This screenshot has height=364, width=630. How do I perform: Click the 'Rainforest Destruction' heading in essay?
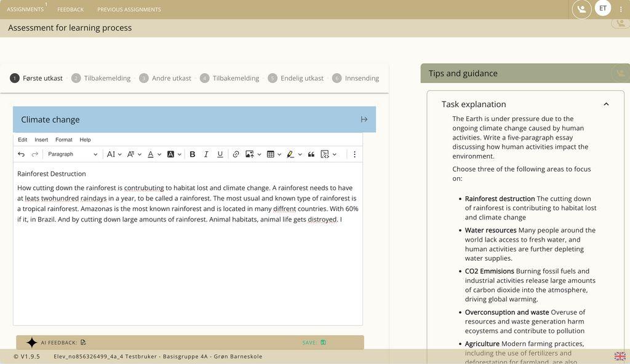pos(52,174)
